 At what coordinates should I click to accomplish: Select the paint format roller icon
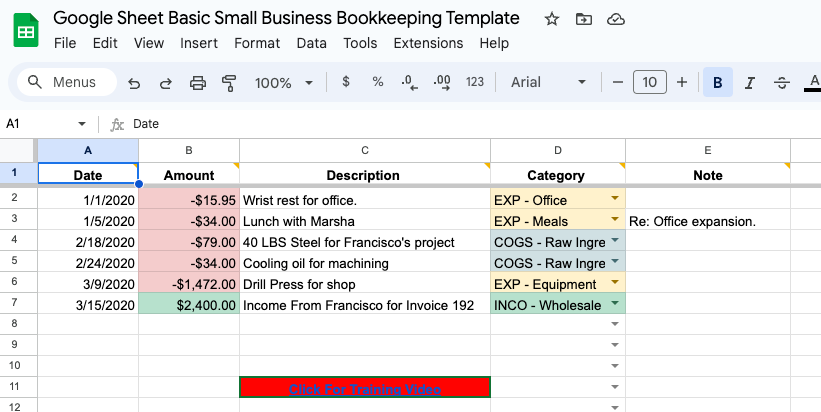pos(229,83)
